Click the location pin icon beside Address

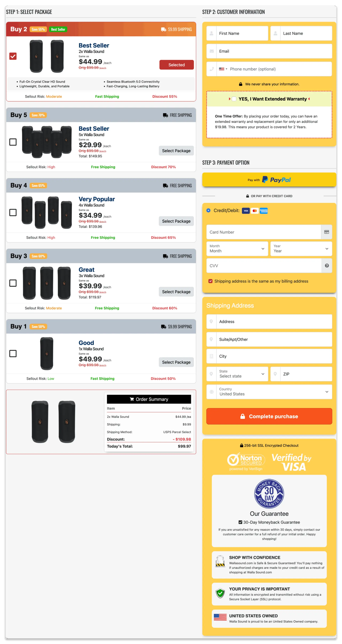211,322
